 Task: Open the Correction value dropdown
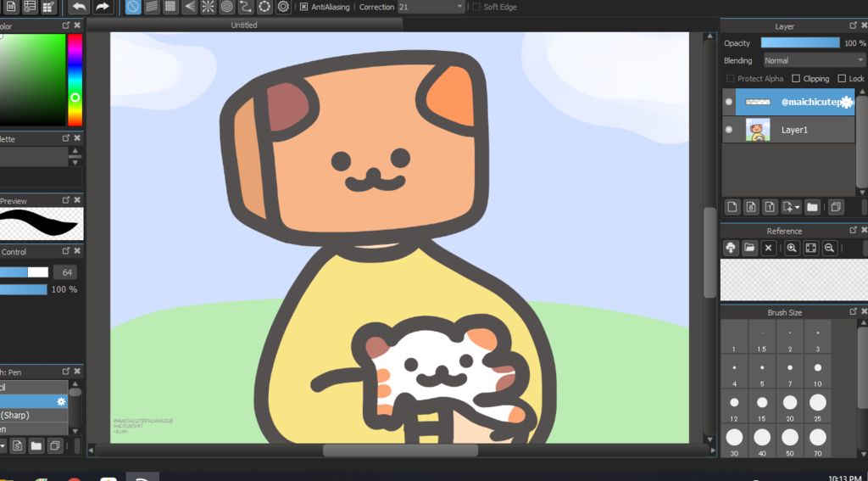coord(460,7)
